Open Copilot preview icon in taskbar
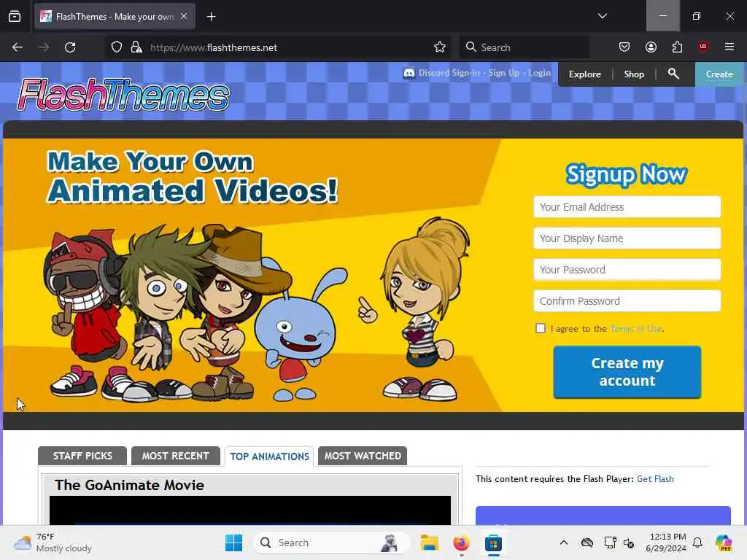 723,542
